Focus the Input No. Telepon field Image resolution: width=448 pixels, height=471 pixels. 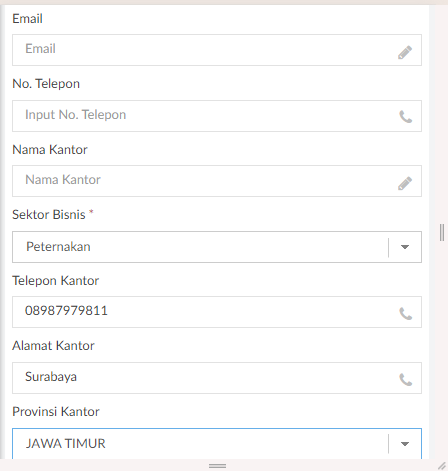point(217,116)
